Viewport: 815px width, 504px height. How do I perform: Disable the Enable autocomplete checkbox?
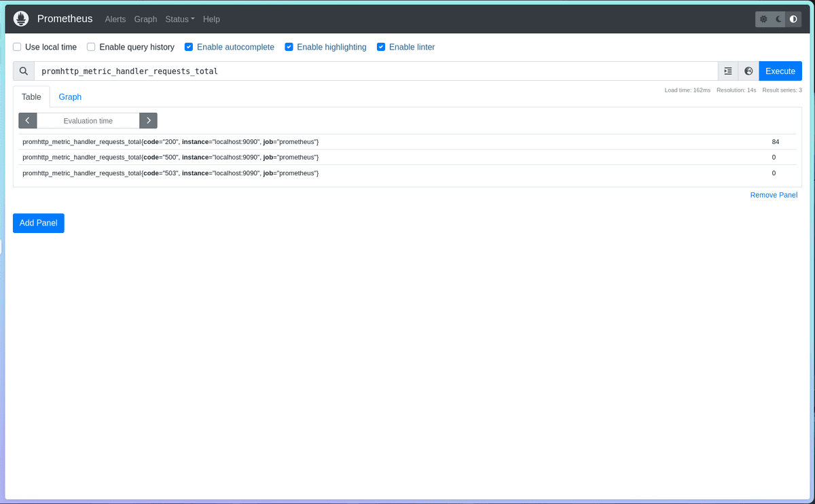point(189,47)
